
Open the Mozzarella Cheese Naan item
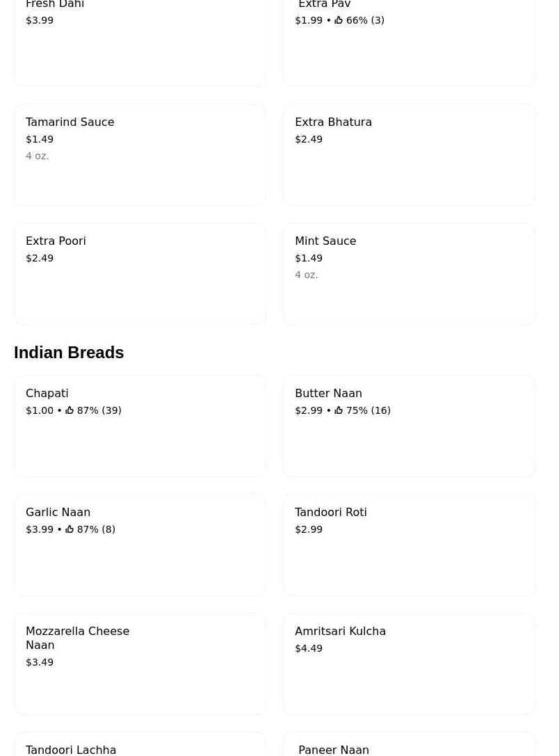coord(140,663)
